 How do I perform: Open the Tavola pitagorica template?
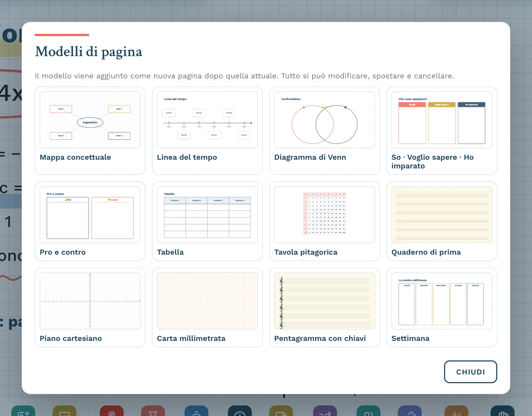point(325,221)
